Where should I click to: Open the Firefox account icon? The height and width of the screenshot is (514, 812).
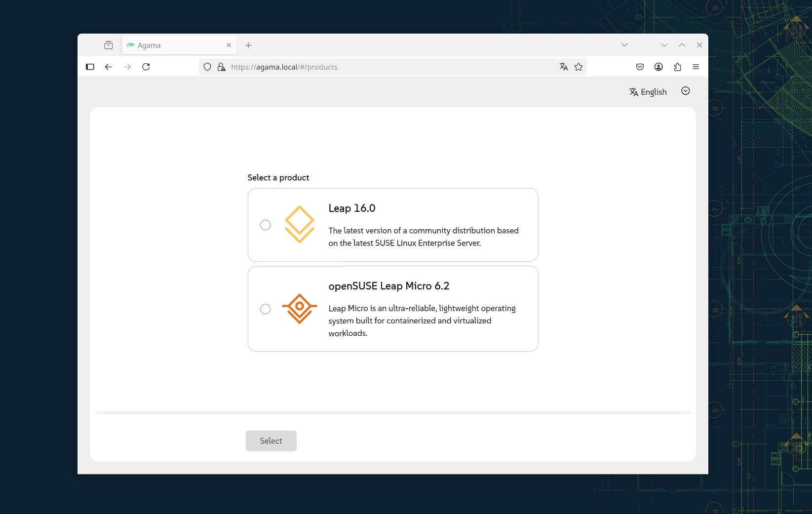coord(658,67)
